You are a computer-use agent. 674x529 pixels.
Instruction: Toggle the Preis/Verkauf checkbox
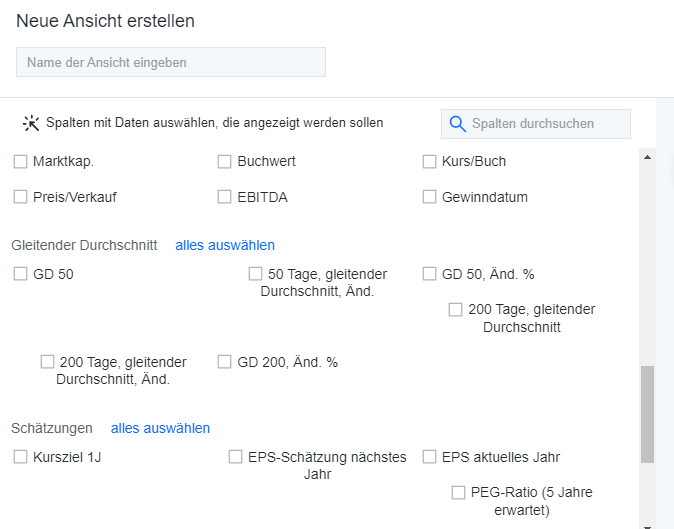point(21,197)
